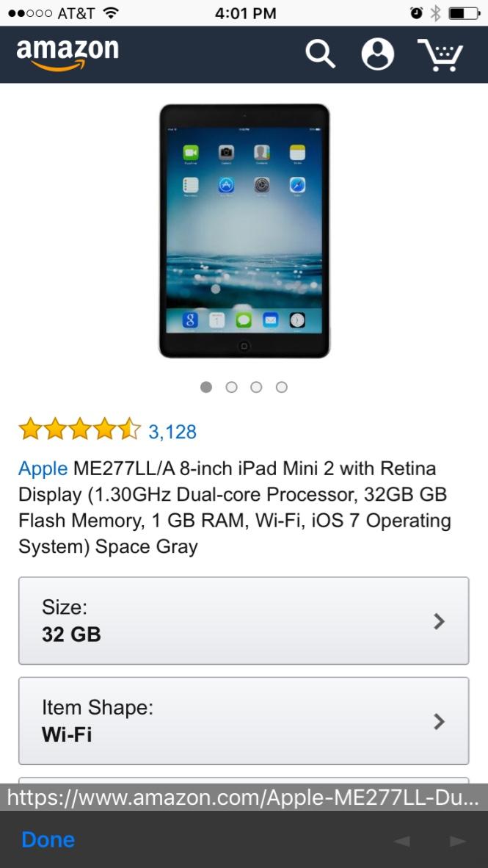Tap the Bluetooth status icon

click(x=435, y=13)
